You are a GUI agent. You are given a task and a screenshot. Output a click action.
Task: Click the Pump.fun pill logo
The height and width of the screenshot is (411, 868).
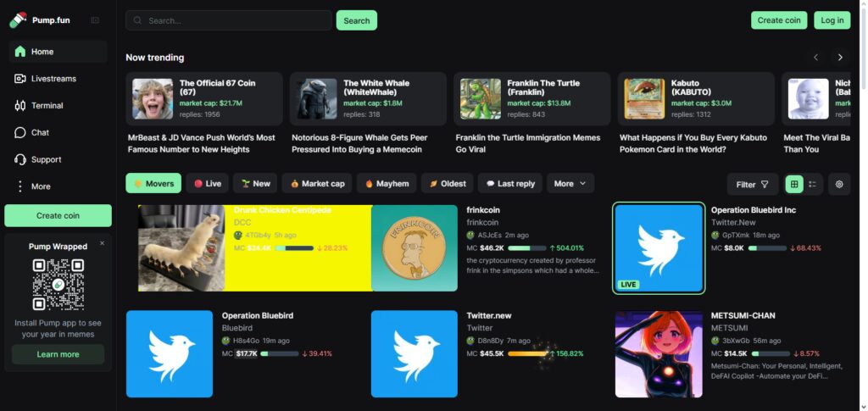tap(19, 19)
